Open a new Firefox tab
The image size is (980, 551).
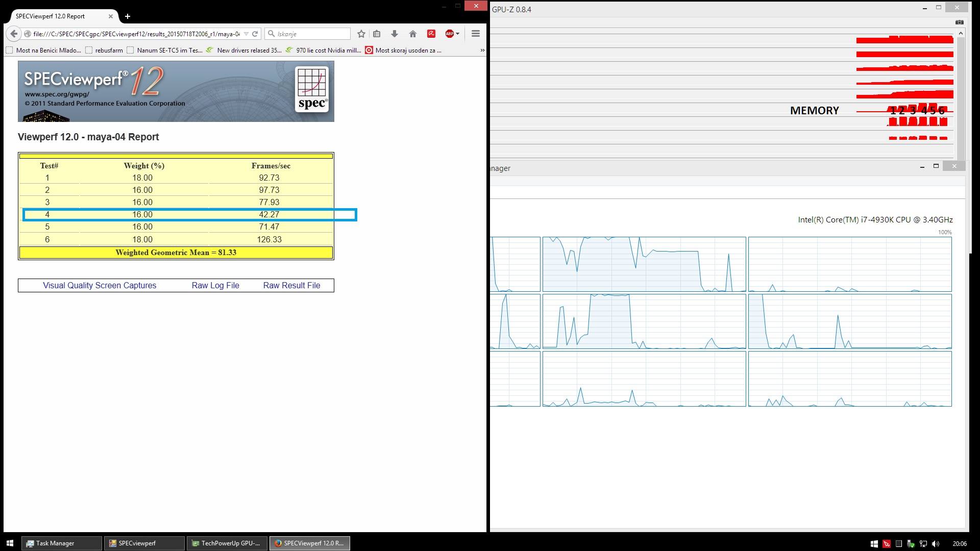[x=128, y=16]
